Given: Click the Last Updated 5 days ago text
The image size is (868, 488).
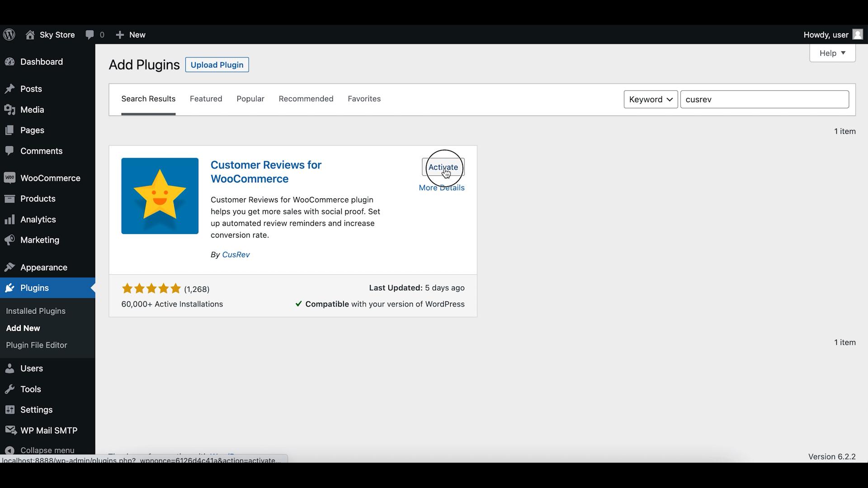Looking at the screenshot, I should (x=417, y=288).
